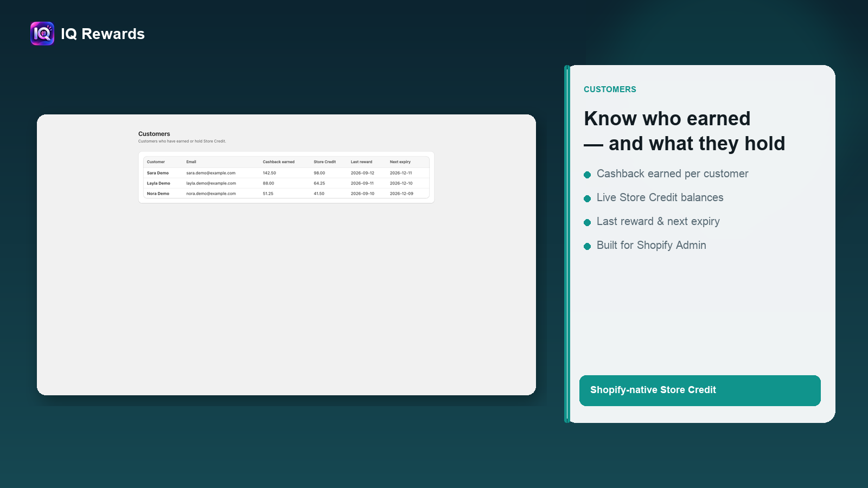868x488 pixels.
Task: Click the 'Know who earned' headline
Action: click(667, 118)
